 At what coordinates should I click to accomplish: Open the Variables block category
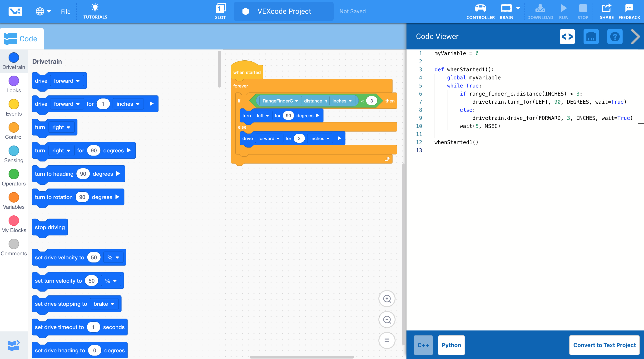(x=14, y=201)
